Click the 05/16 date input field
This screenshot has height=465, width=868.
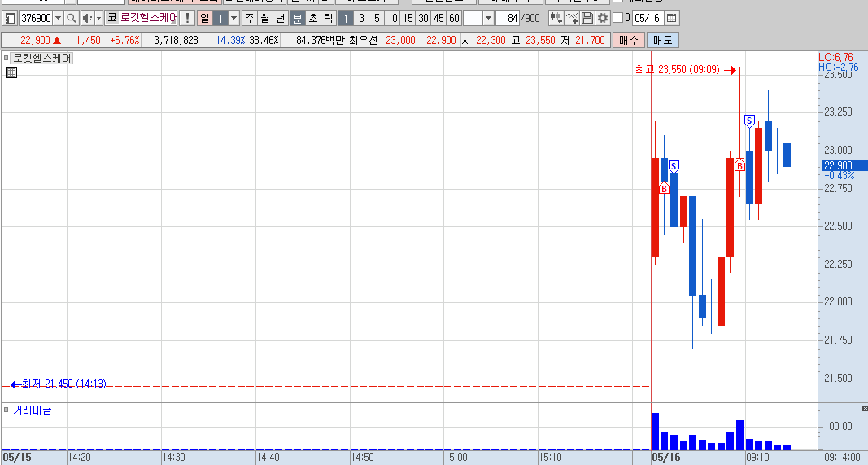tap(647, 18)
